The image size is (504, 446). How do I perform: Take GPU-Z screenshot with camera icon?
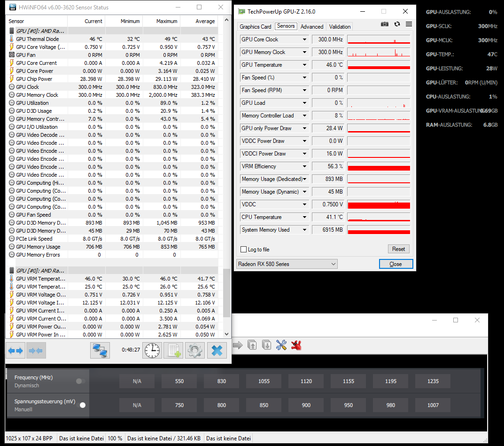click(384, 24)
